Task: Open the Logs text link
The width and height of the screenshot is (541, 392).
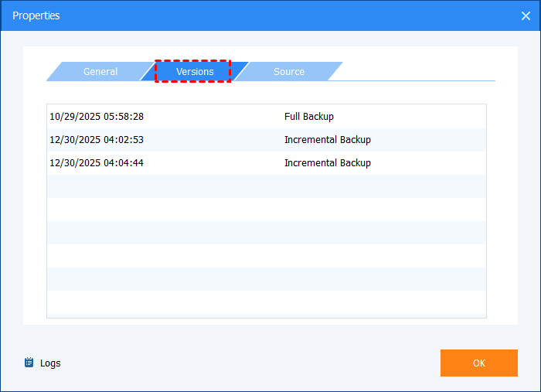Action: coord(50,363)
